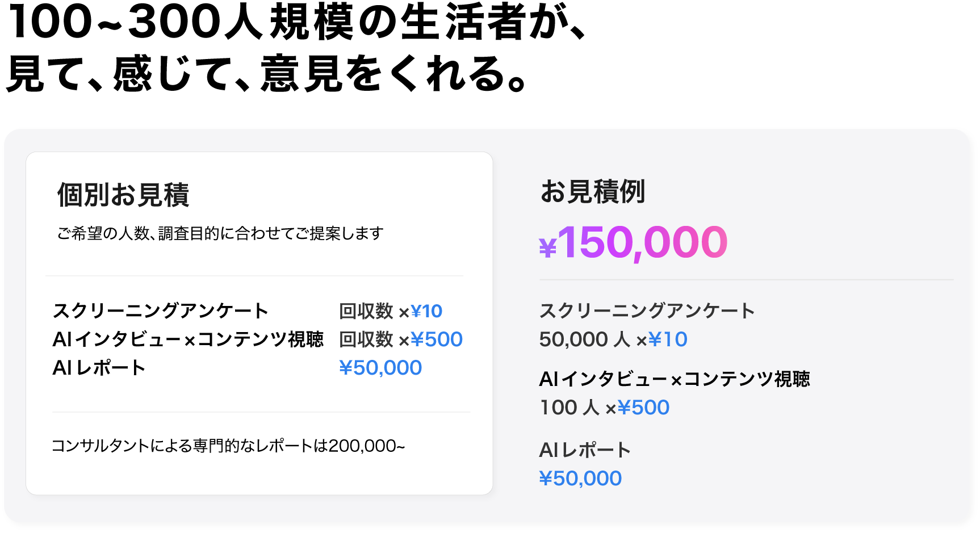
Task: Click ¥50,000 in the 個別お見積 card
Action: pyautogui.click(x=380, y=368)
